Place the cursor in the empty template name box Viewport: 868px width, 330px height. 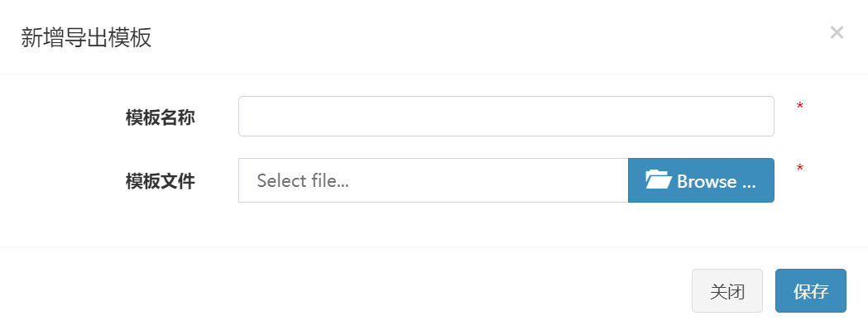tap(506, 117)
